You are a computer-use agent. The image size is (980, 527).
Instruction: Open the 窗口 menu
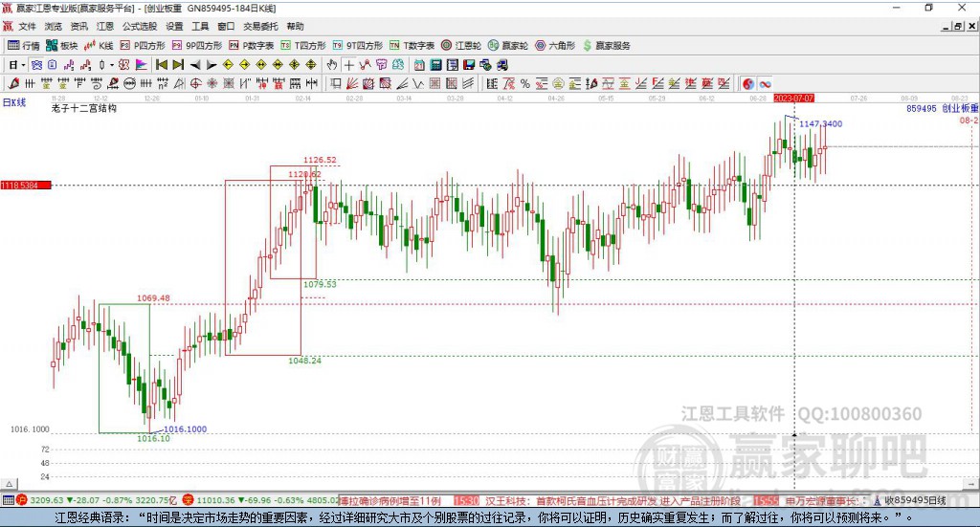click(226, 26)
